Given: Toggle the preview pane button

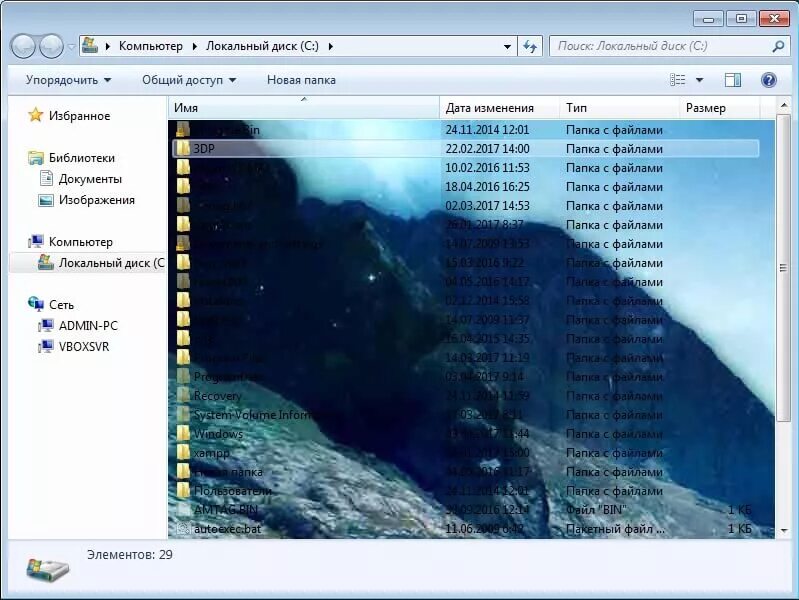Looking at the screenshot, I should [733, 80].
